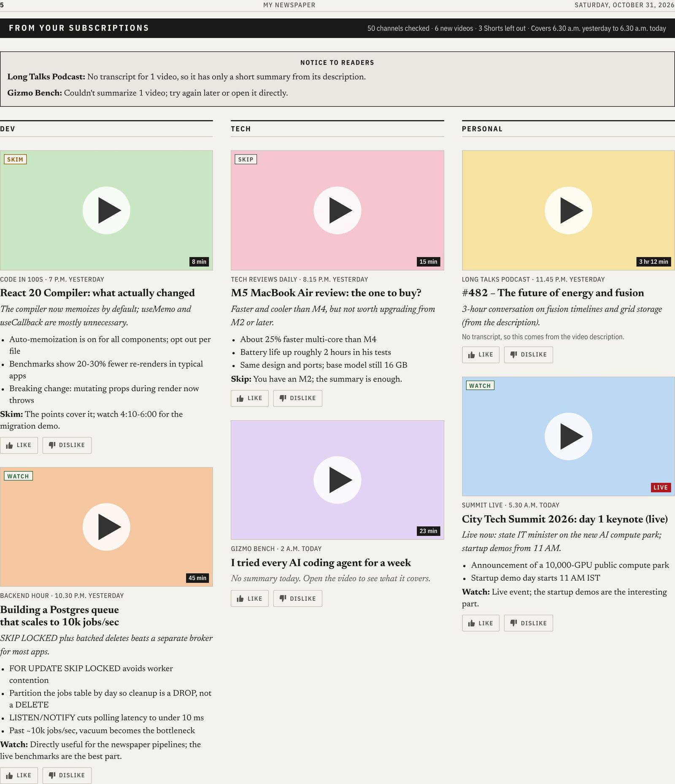Click the WATCH badge on Summit video
The width and height of the screenshot is (675, 784).
[x=480, y=386]
